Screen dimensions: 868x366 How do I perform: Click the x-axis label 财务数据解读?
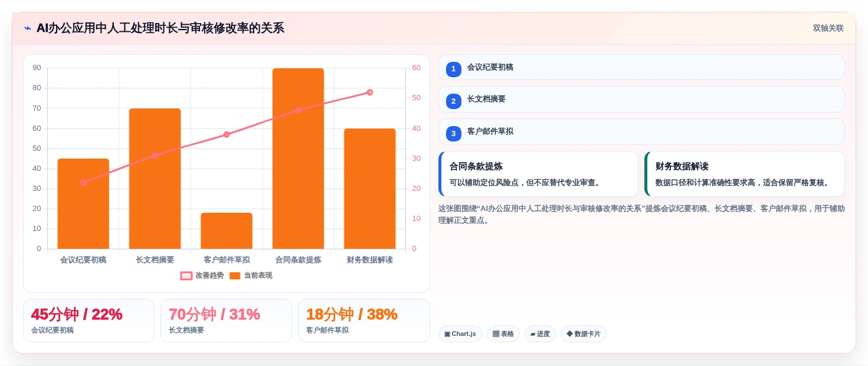(370, 260)
